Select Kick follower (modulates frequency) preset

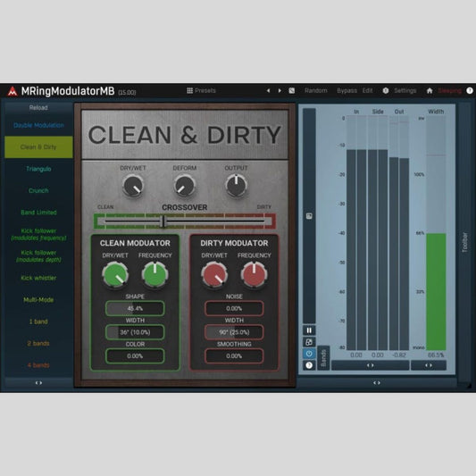pyautogui.click(x=38, y=234)
